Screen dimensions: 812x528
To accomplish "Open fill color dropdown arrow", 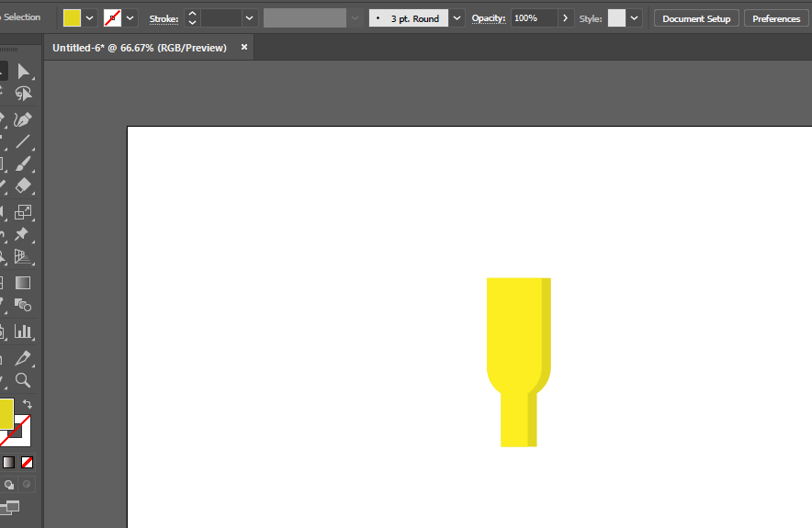I will [x=90, y=18].
